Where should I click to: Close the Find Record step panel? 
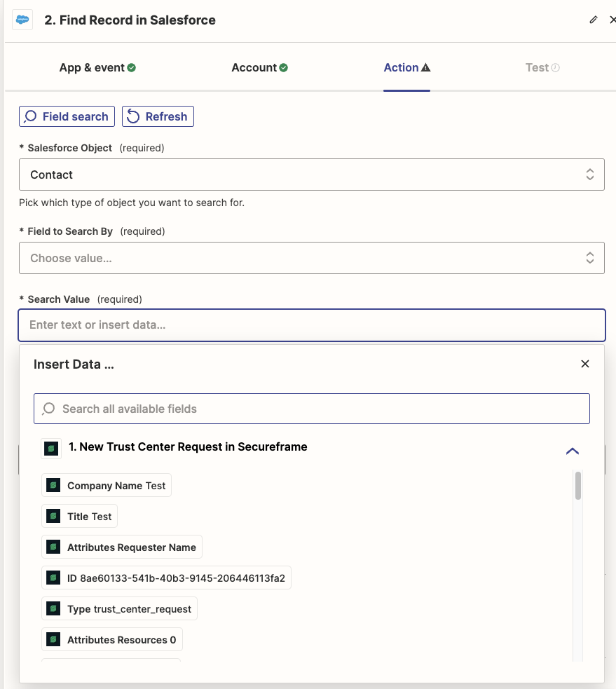(612, 20)
